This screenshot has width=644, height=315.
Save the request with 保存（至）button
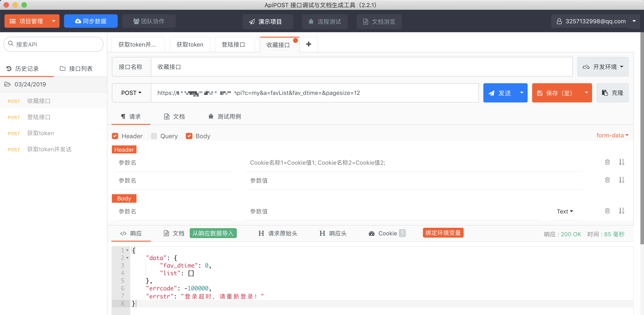pos(557,93)
